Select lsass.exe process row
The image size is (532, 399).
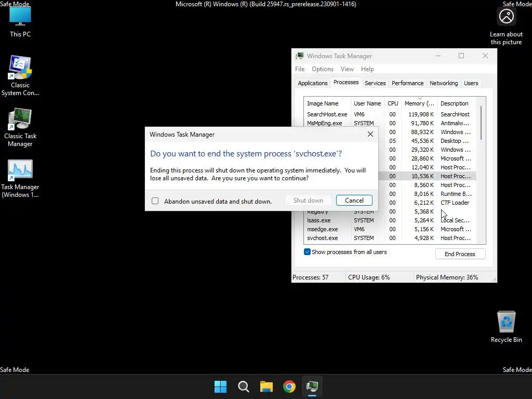pos(390,220)
